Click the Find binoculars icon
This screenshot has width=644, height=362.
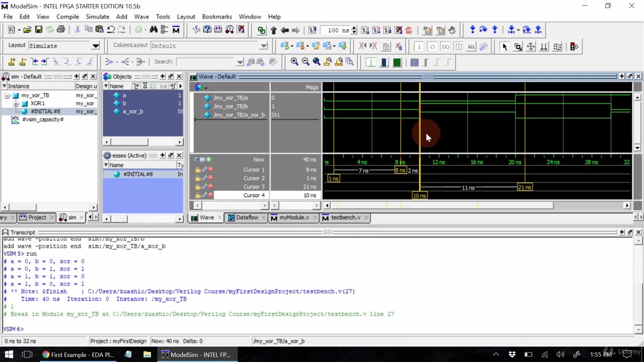(x=153, y=30)
